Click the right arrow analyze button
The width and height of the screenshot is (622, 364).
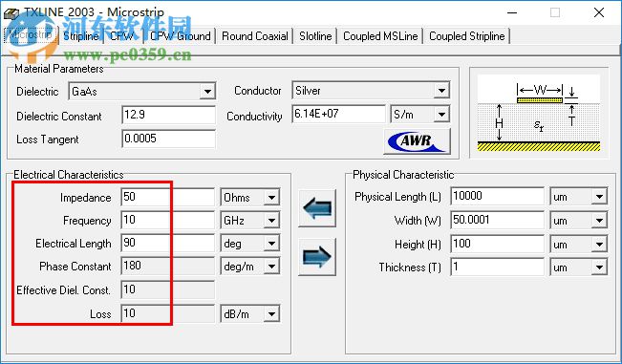click(x=317, y=257)
